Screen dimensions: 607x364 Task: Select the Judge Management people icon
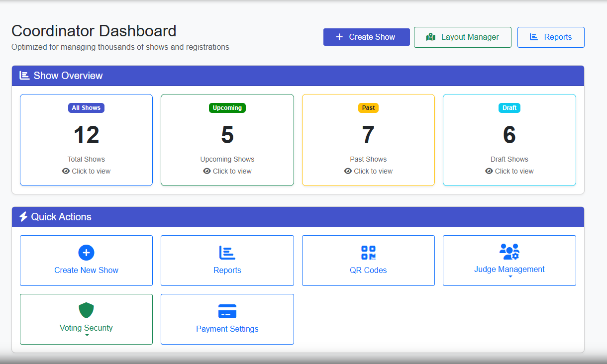pos(509,252)
